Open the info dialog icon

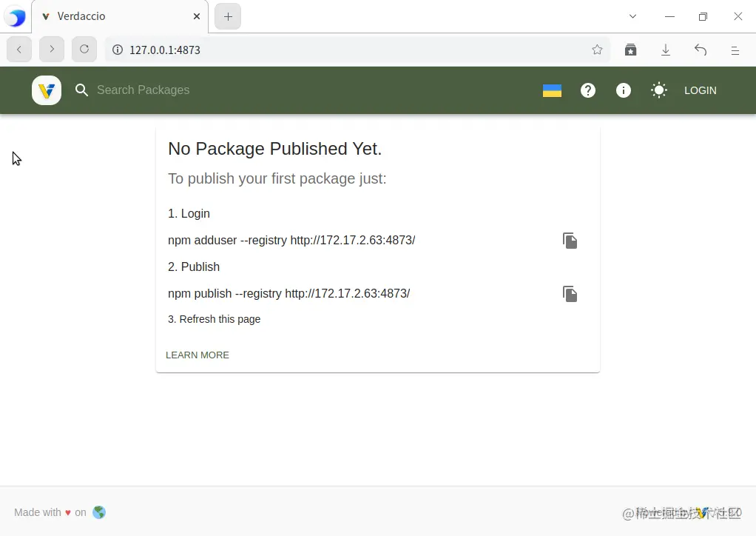[624, 90]
